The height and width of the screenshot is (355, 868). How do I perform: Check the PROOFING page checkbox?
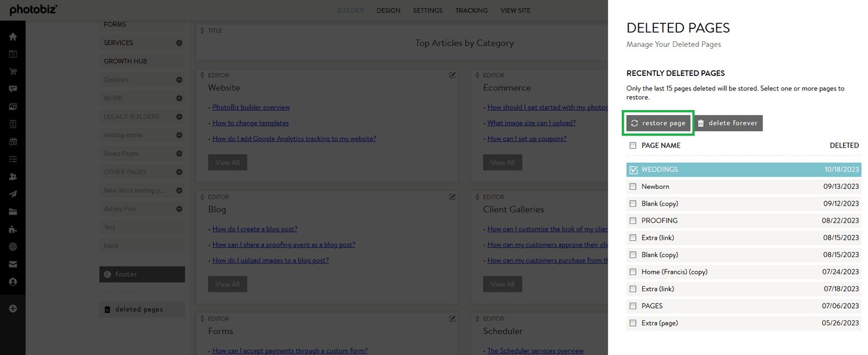click(632, 221)
